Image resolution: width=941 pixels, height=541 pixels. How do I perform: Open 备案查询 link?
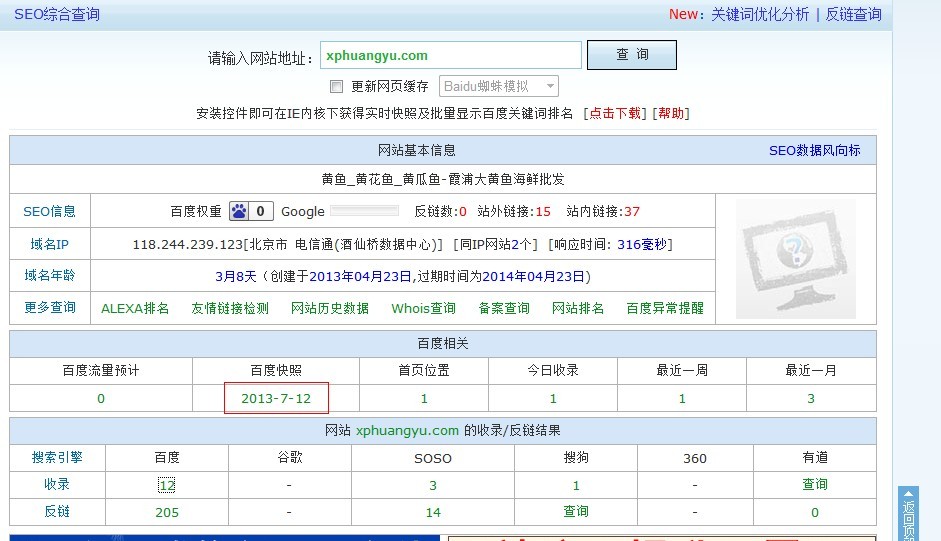(504, 309)
